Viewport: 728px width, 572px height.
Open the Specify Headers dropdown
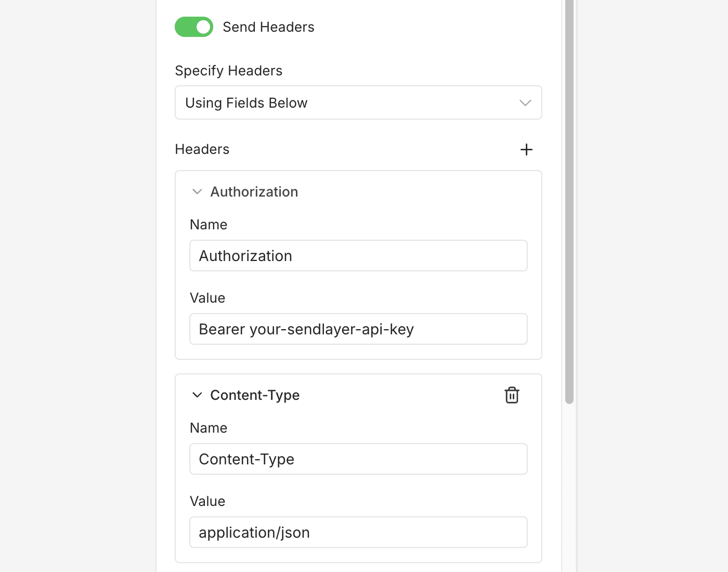pyautogui.click(x=358, y=102)
